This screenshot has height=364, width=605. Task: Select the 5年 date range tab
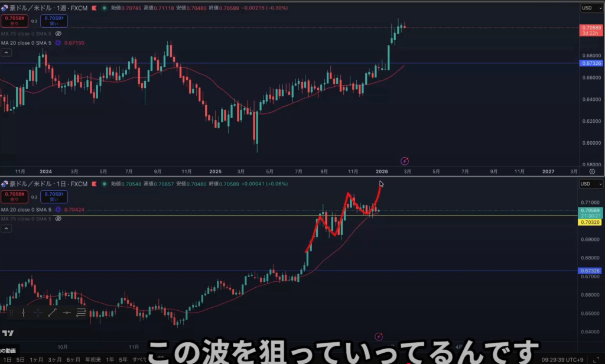click(123, 360)
